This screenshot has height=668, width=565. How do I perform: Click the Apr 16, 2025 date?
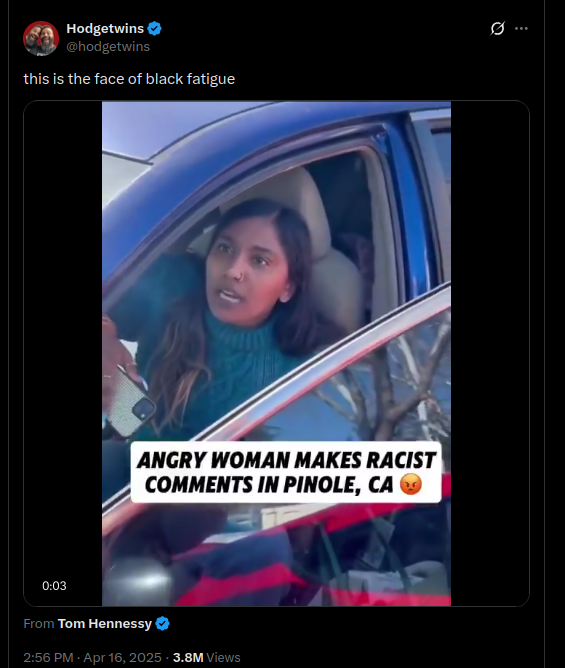click(122, 657)
